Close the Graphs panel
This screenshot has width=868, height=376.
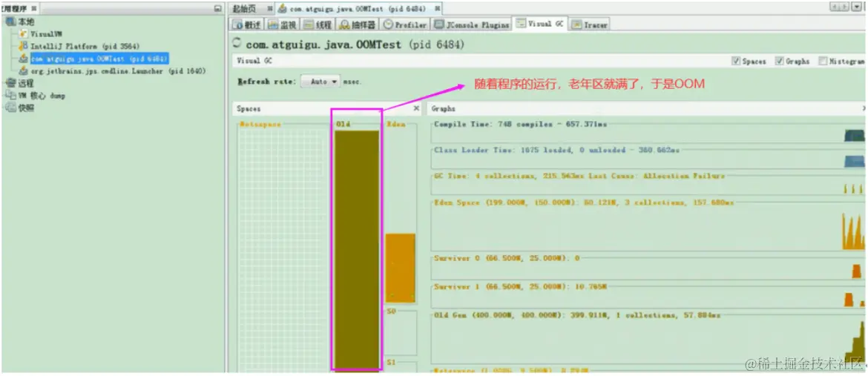(x=864, y=108)
